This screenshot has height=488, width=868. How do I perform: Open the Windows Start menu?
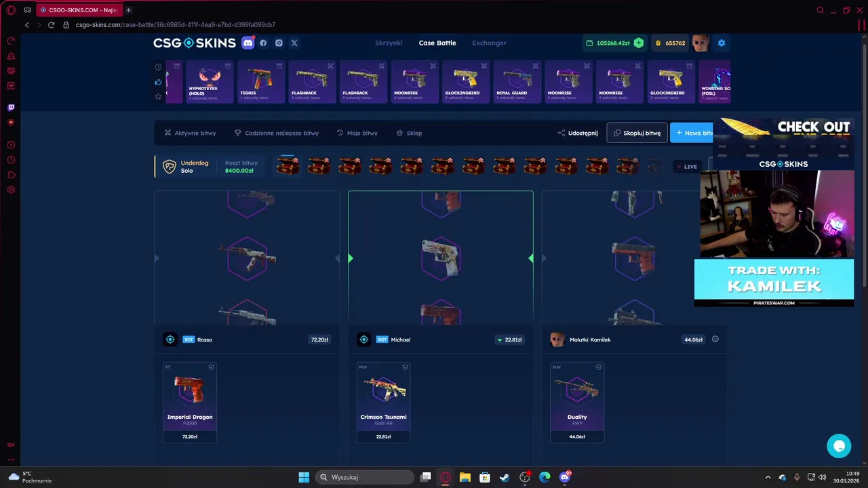[304, 477]
